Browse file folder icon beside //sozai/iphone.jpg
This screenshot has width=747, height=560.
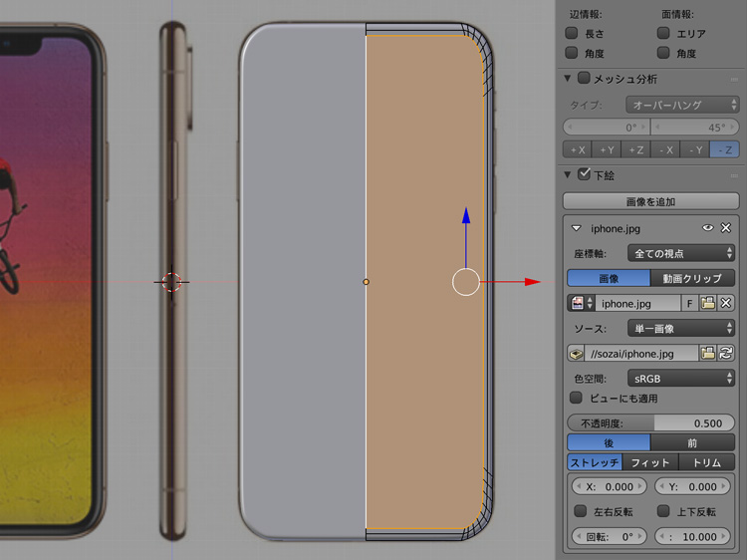pyautogui.click(x=708, y=353)
